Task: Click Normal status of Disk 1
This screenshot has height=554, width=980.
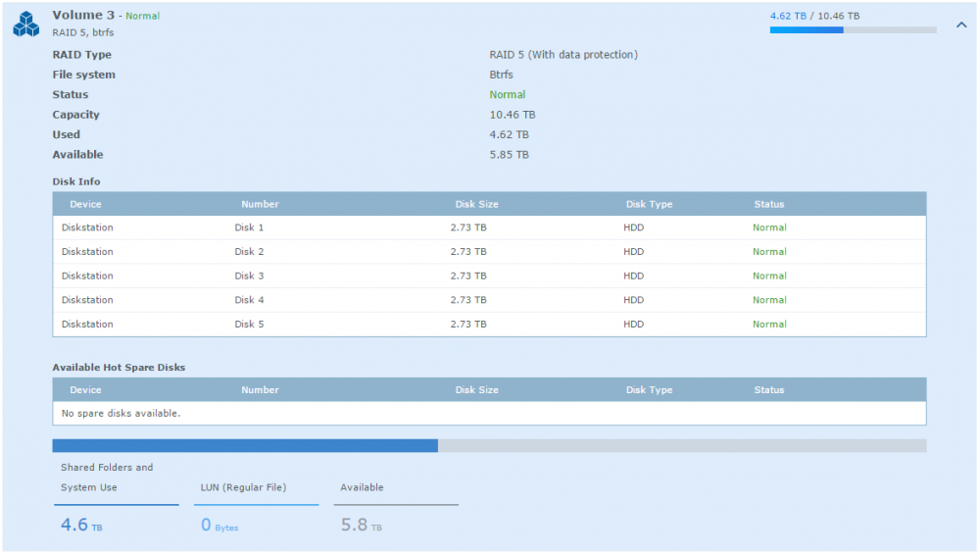Action: tap(769, 227)
